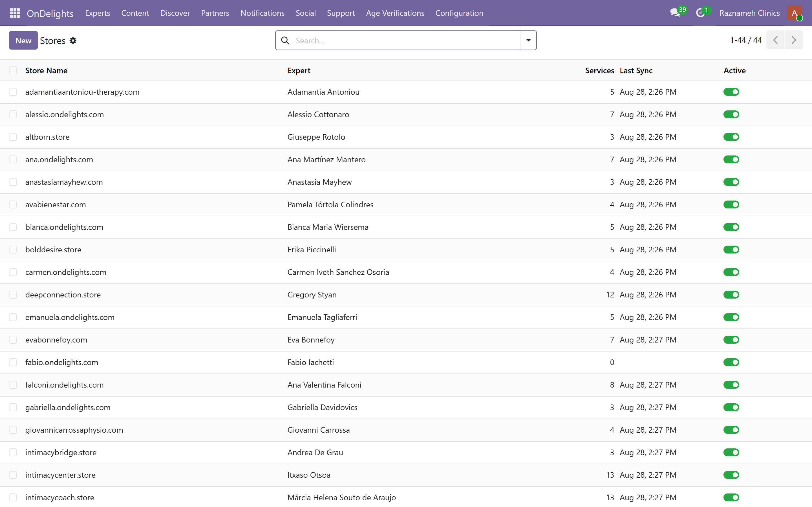Image resolution: width=812 pixels, height=507 pixels.
Task: Tick the select-all checkbox in header
Action: pyautogui.click(x=13, y=70)
